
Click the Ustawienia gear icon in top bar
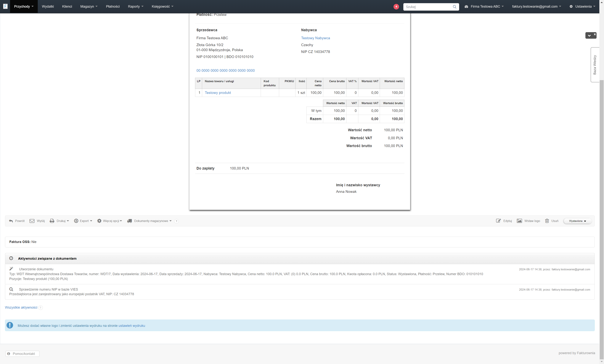571,6
